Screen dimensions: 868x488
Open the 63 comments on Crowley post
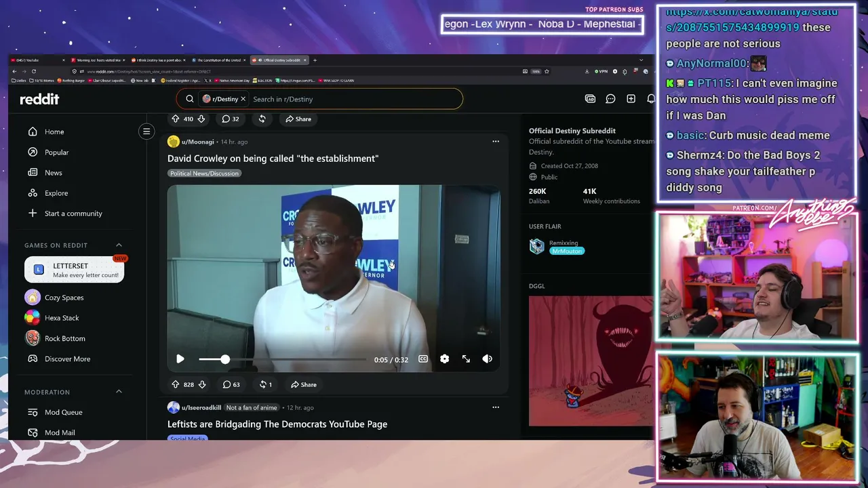pyautogui.click(x=231, y=384)
